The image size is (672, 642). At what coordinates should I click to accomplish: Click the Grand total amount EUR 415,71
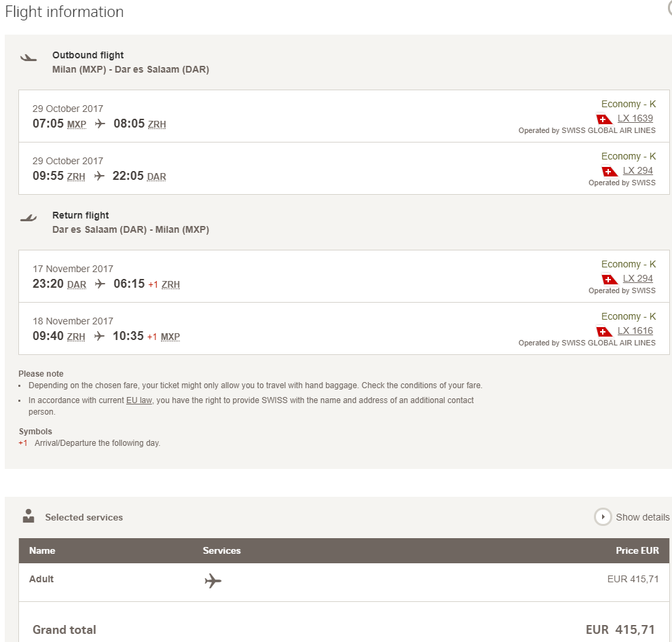click(x=620, y=630)
